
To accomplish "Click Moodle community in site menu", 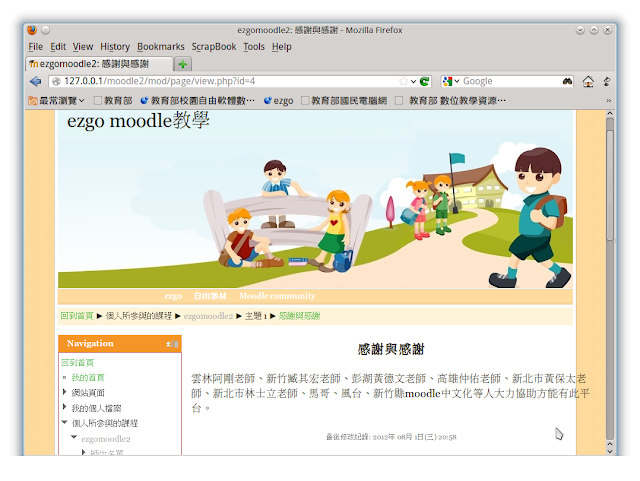I will [277, 296].
